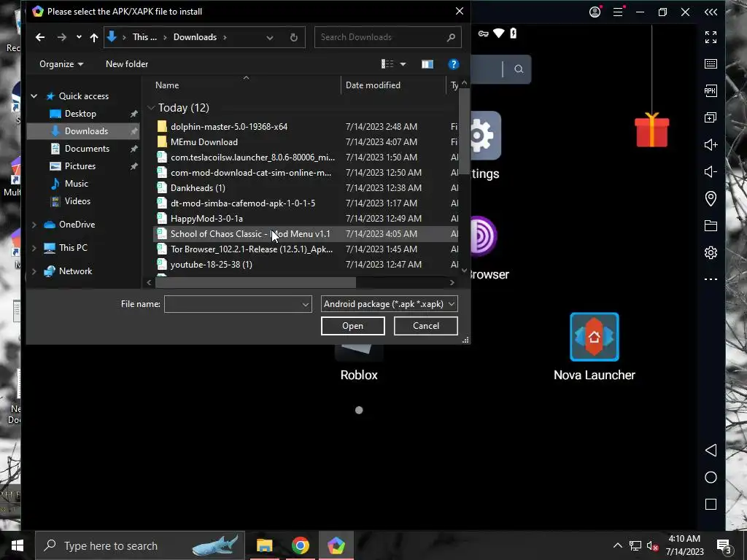Screen dimensions: 747x560
Task: Select Dankheads (1) file
Action: pos(305,187)
